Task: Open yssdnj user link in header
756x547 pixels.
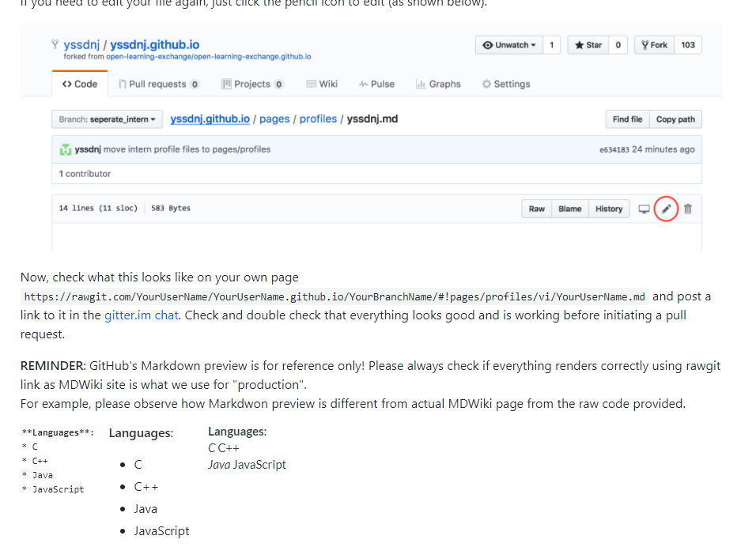Action: pyautogui.click(x=81, y=45)
